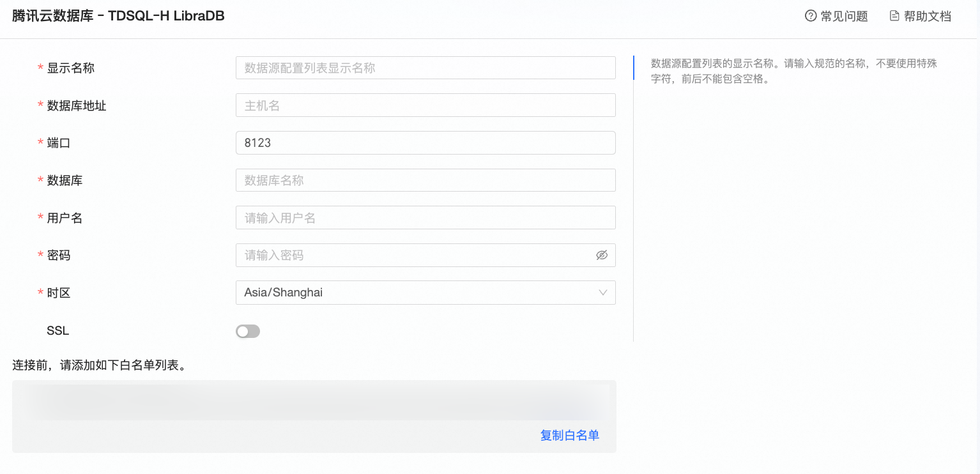Click the blurred whitelist IP area
Screen dimensions: 980x474
tap(314, 401)
